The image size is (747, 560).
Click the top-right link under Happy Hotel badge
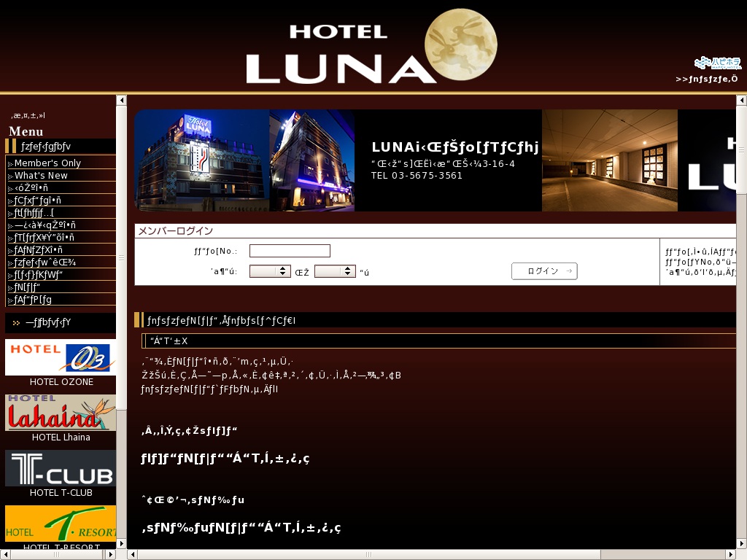pyautogui.click(x=706, y=79)
